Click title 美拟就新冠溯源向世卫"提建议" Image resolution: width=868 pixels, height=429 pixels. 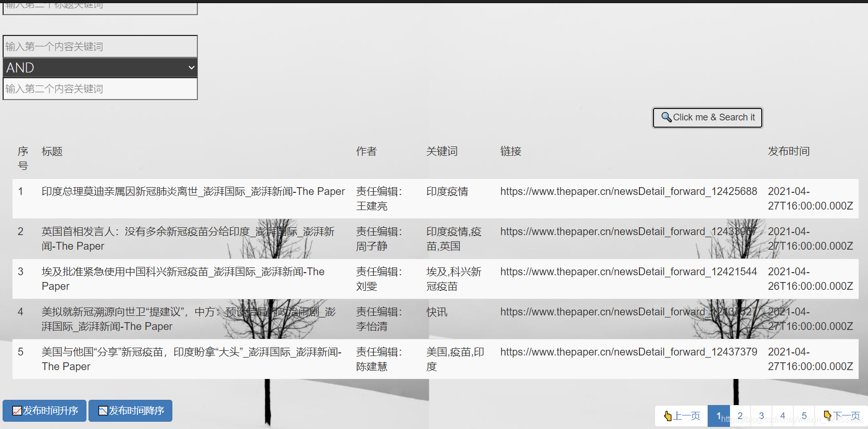(188, 319)
